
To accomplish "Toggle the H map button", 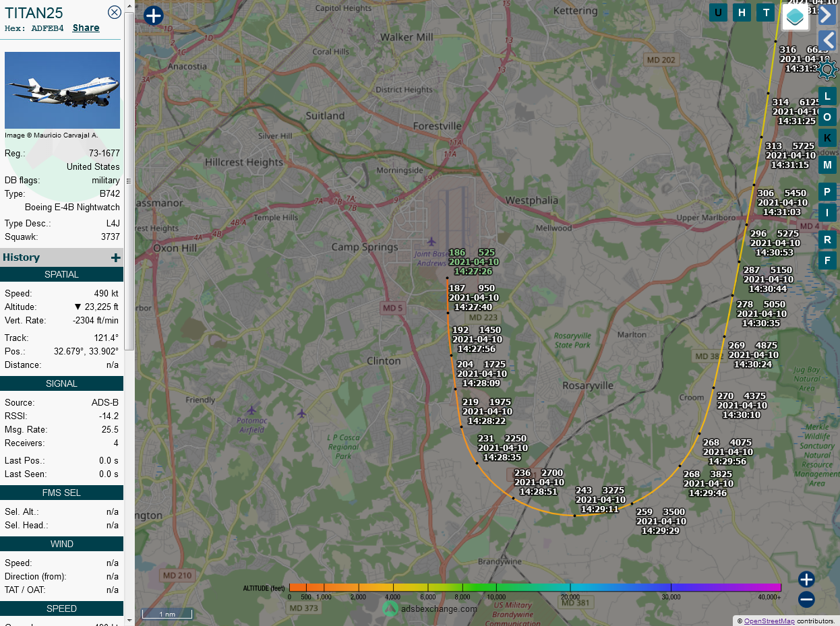I will (x=742, y=12).
